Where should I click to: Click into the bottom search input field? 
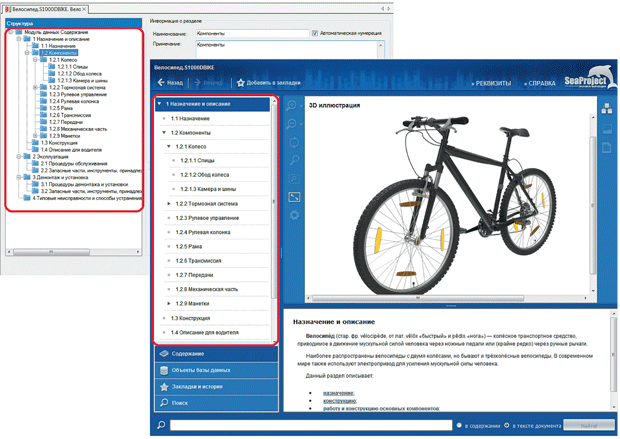(x=311, y=425)
